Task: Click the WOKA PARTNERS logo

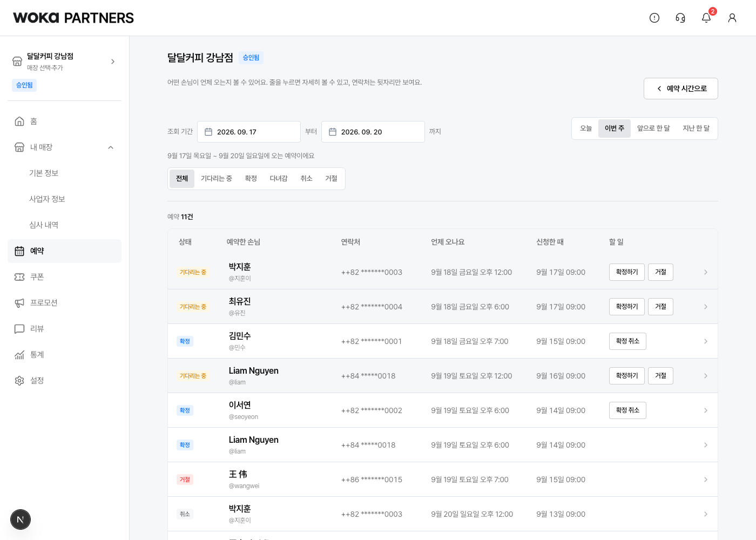Action: 73,18
